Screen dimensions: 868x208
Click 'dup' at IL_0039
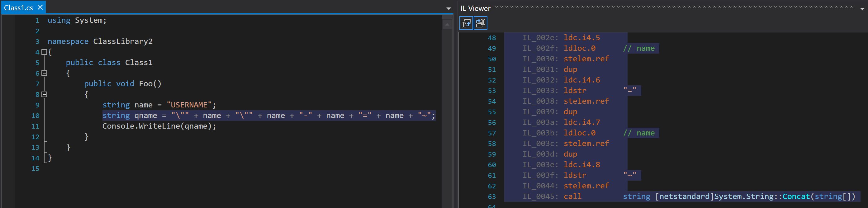[571, 111]
